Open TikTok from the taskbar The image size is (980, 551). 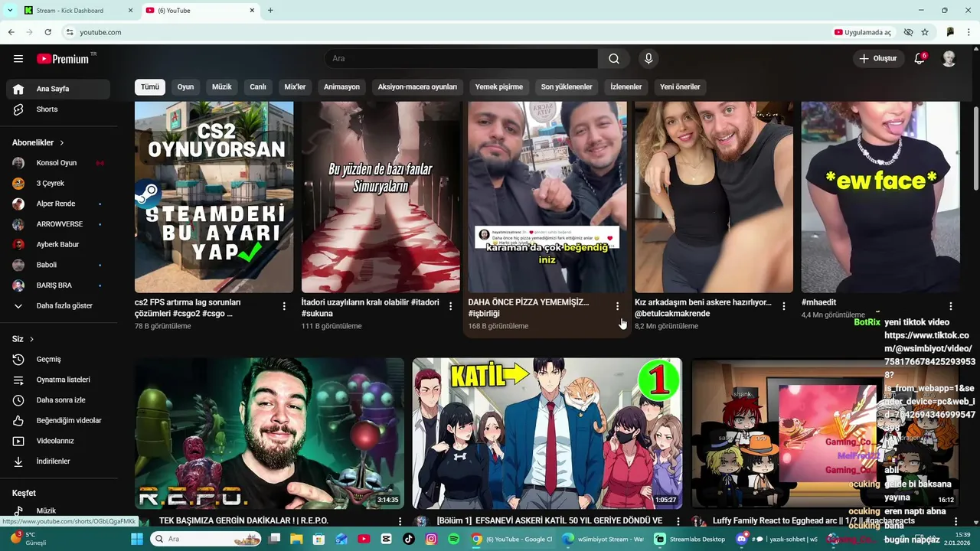point(408,539)
